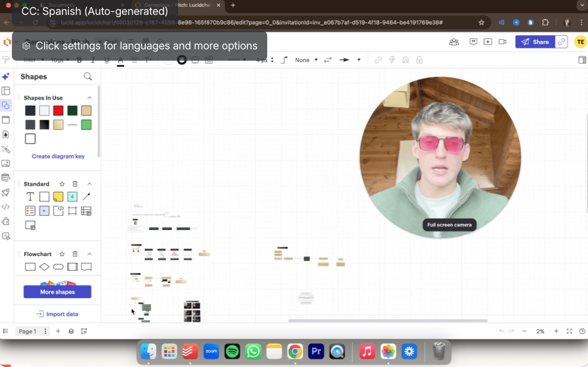
Task: Click the Full screen camera button
Action: tap(449, 225)
